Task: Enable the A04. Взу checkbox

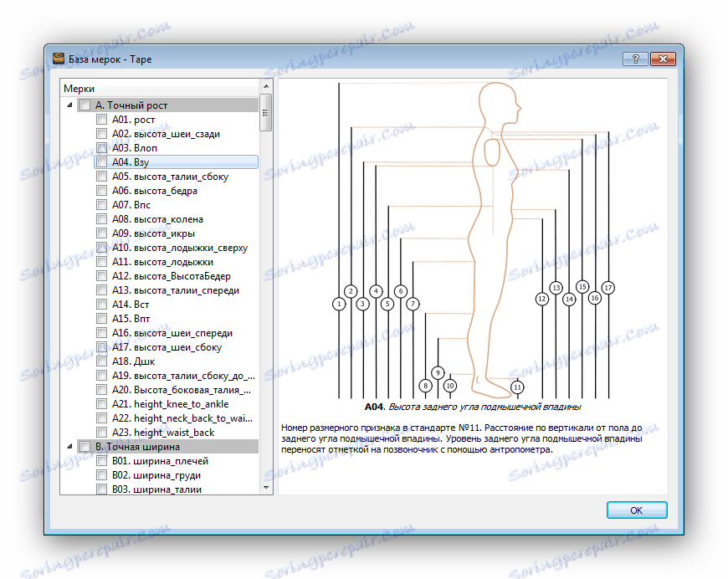Action: tap(101, 162)
